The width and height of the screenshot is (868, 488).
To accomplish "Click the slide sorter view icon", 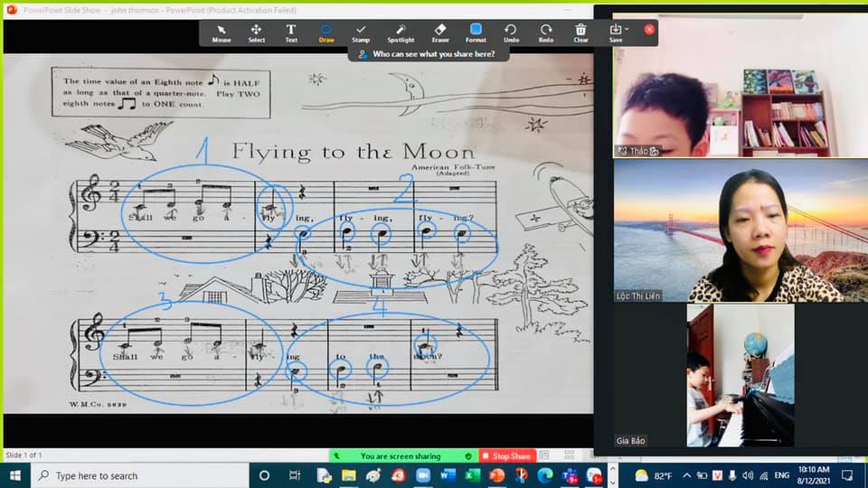I will (x=569, y=455).
